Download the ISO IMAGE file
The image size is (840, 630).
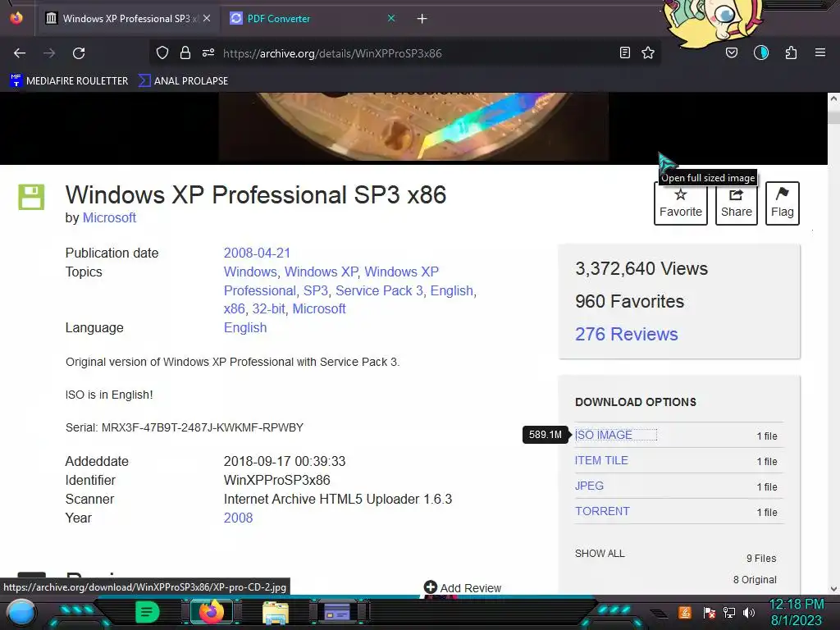[x=603, y=435]
